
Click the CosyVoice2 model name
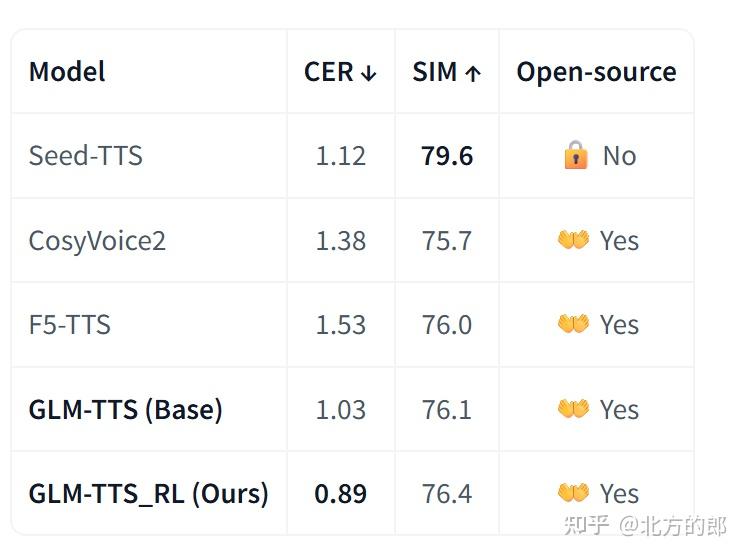[x=97, y=240]
